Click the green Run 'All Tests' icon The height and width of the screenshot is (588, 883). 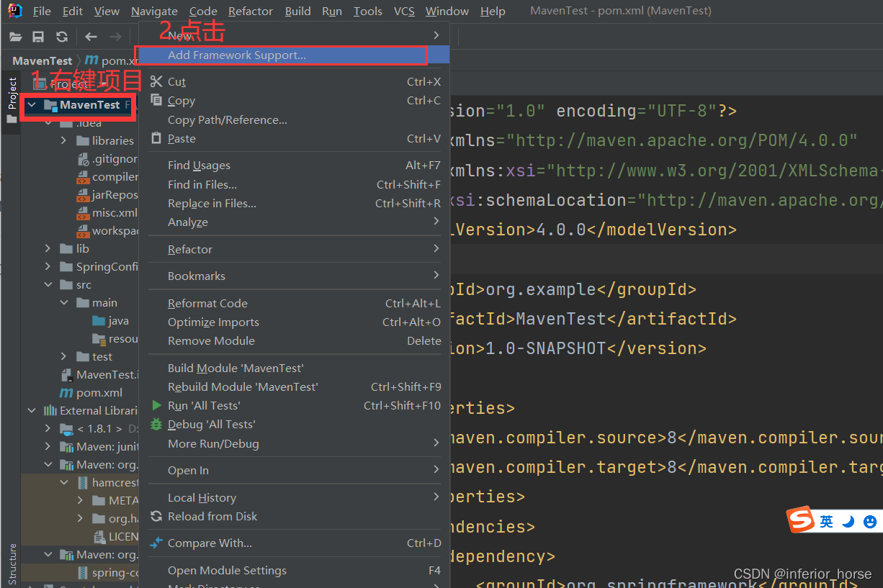click(x=156, y=405)
